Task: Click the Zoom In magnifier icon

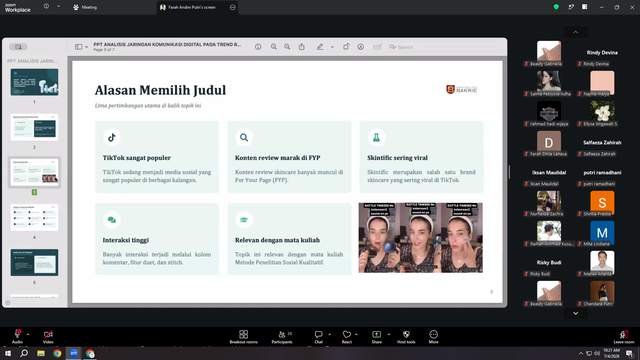Action: (x=287, y=47)
